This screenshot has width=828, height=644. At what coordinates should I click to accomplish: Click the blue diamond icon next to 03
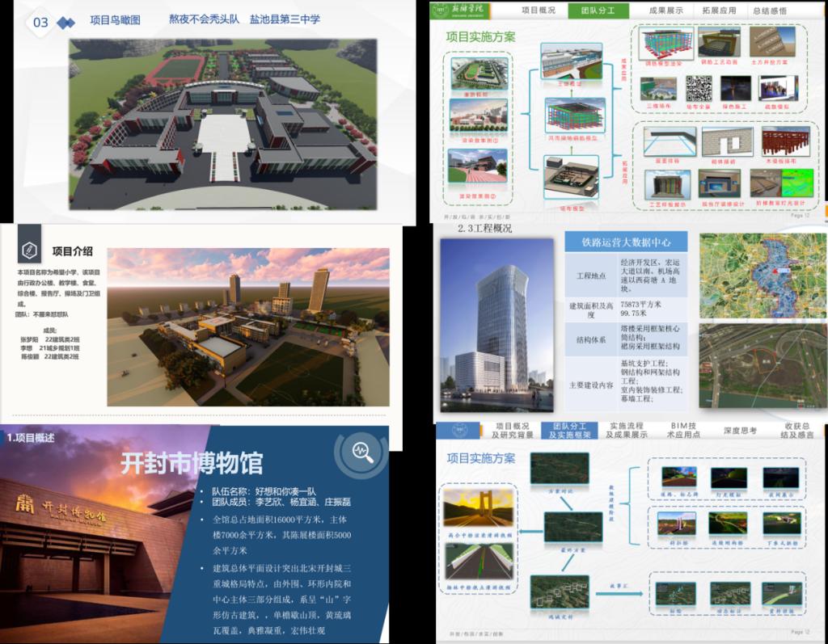point(69,22)
